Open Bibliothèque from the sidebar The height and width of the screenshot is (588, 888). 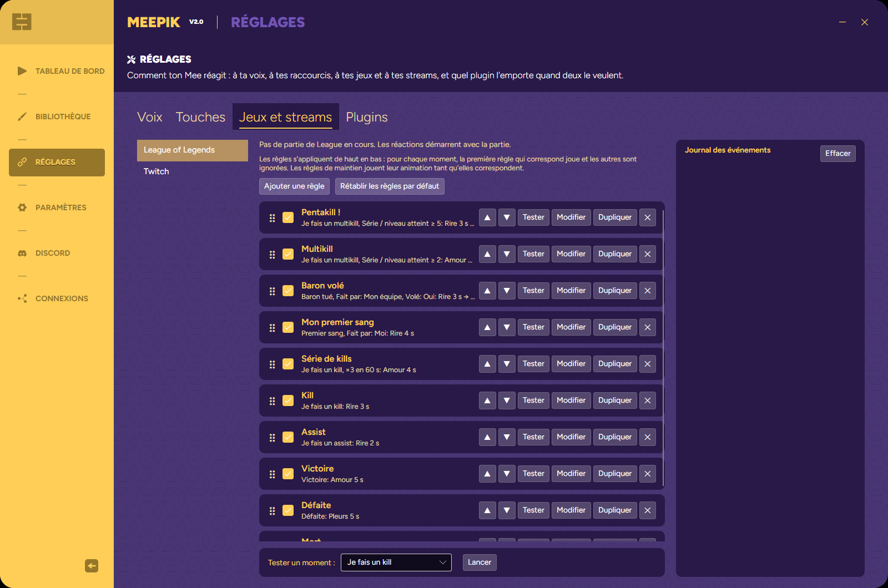[x=57, y=116]
